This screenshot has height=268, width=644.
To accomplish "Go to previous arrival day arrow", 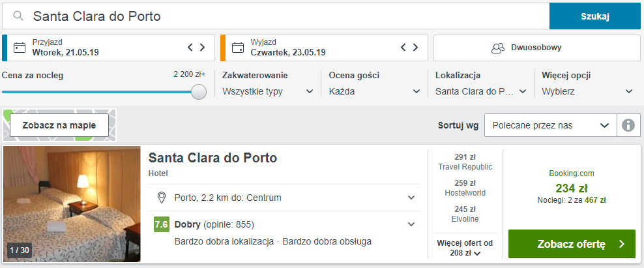I will click(x=190, y=47).
